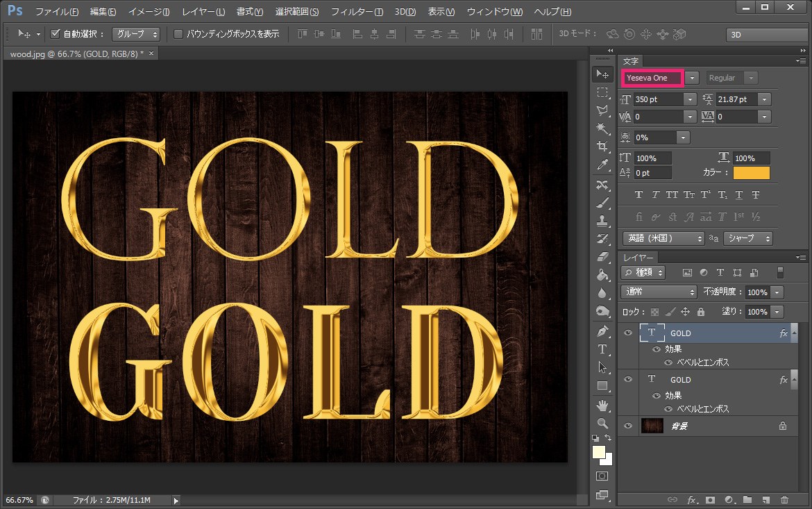The image size is (812, 509).
Task: Toggle visibility of the top GOLD layer
Action: 627,333
